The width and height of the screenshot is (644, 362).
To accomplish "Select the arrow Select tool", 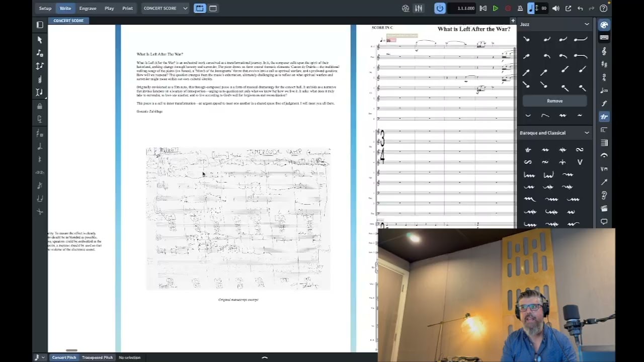I will click(40, 40).
